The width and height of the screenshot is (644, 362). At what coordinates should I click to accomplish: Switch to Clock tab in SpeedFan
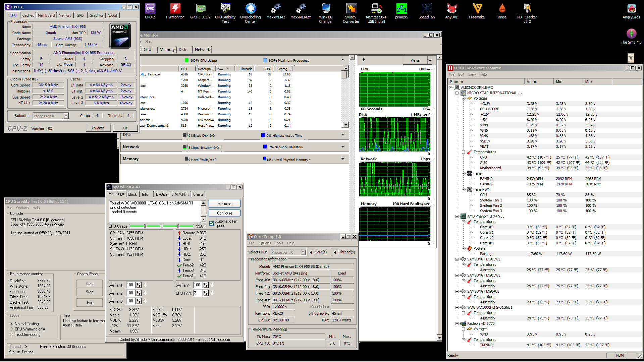132,194
